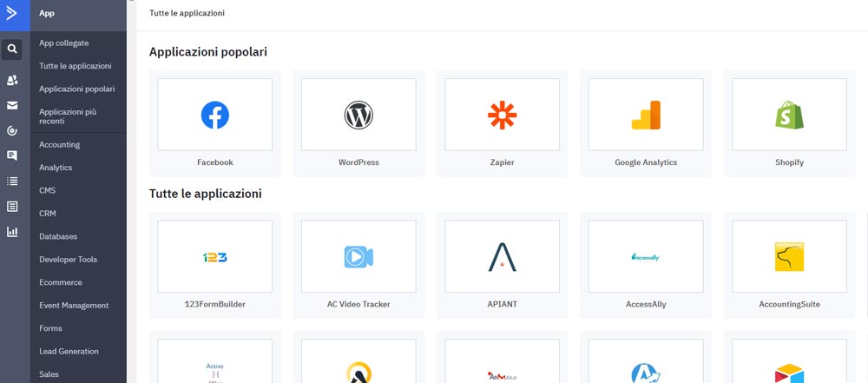Open the blue circle arrow logo app card
The width and height of the screenshot is (868, 383).
click(x=646, y=357)
